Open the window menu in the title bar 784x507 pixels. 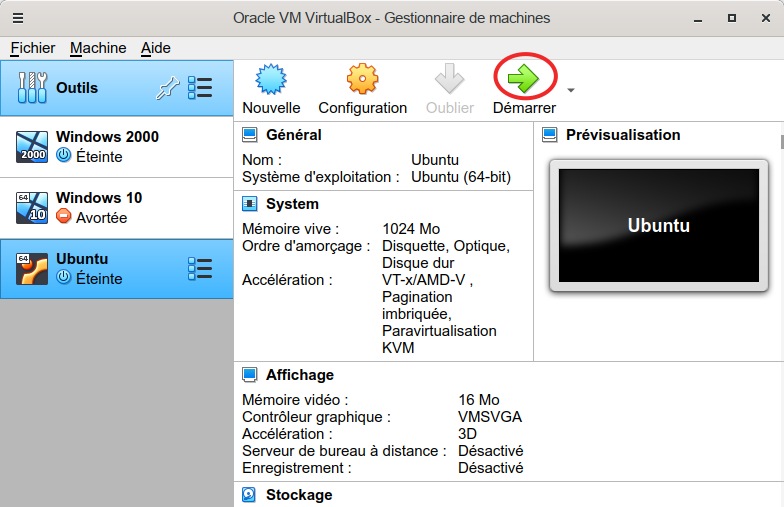[x=18, y=18]
